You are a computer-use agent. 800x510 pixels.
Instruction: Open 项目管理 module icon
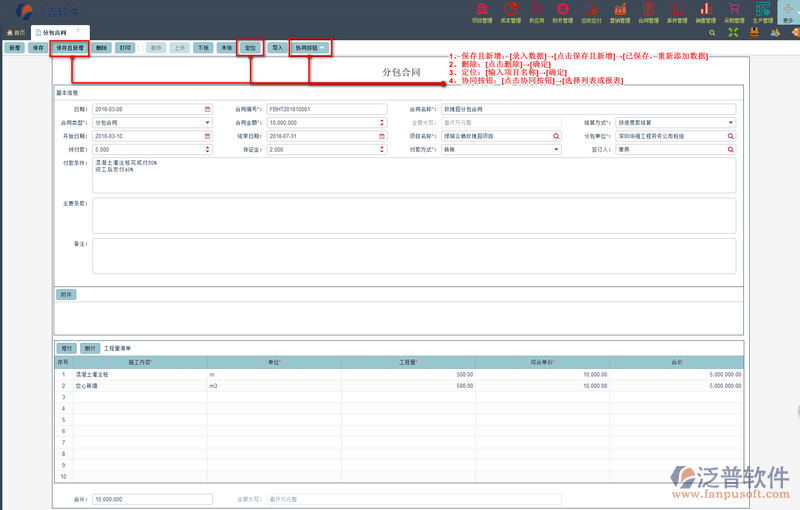click(480, 11)
